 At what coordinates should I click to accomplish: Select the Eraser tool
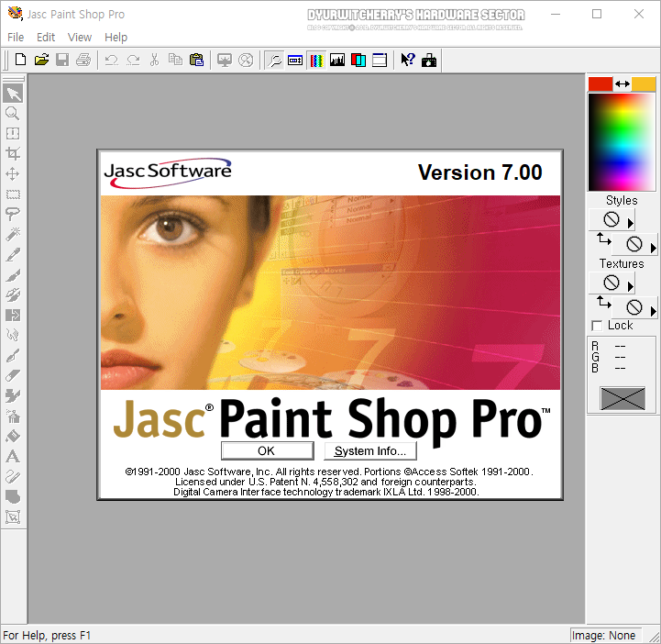pos(13,375)
